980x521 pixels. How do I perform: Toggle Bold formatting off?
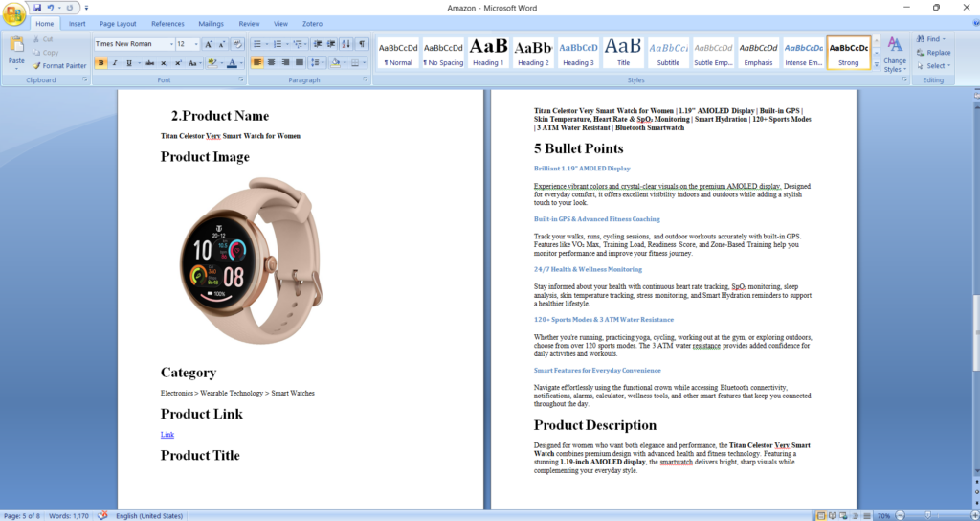[x=100, y=63]
